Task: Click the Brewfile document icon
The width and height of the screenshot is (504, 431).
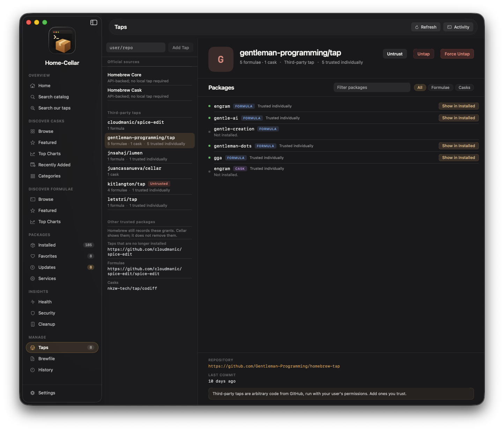Action: click(x=32, y=359)
